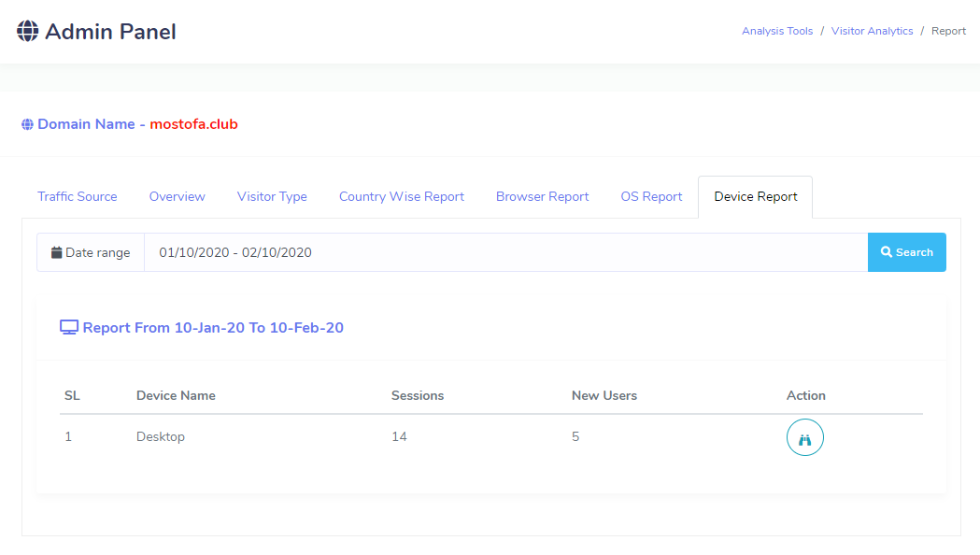Go to the Browser Report tab
The width and height of the screenshot is (980, 555).
(542, 197)
